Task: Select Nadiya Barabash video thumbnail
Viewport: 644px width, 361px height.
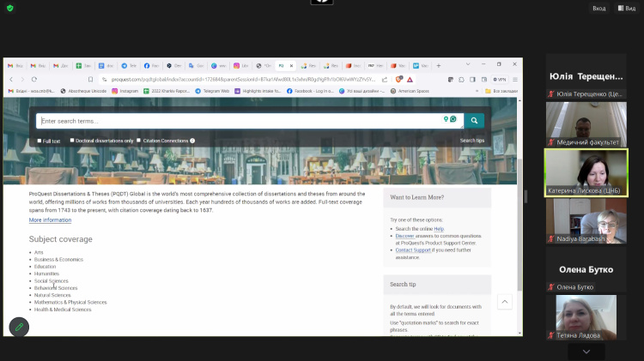Action: 586,221
